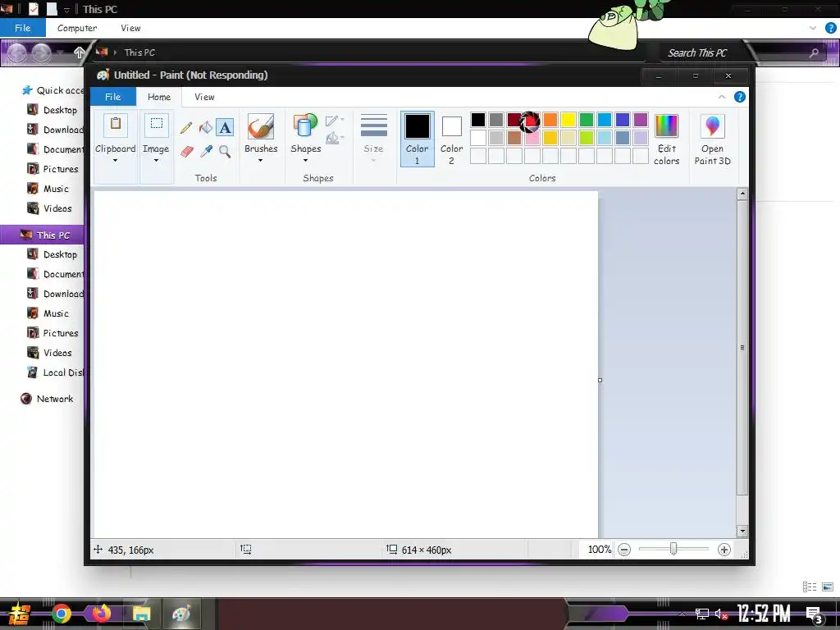Viewport: 840px width, 630px height.
Task: Click the Shapes gallery icon
Action: click(305, 126)
